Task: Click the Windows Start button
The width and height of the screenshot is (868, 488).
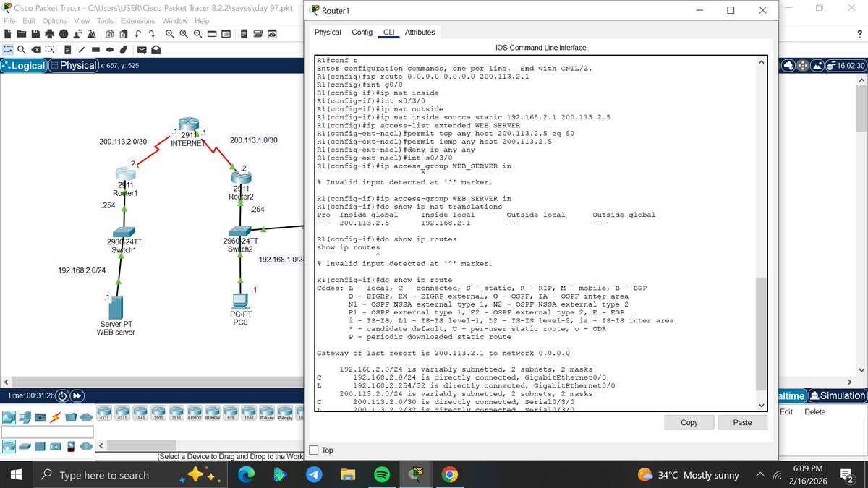Action: coord(16,475)
